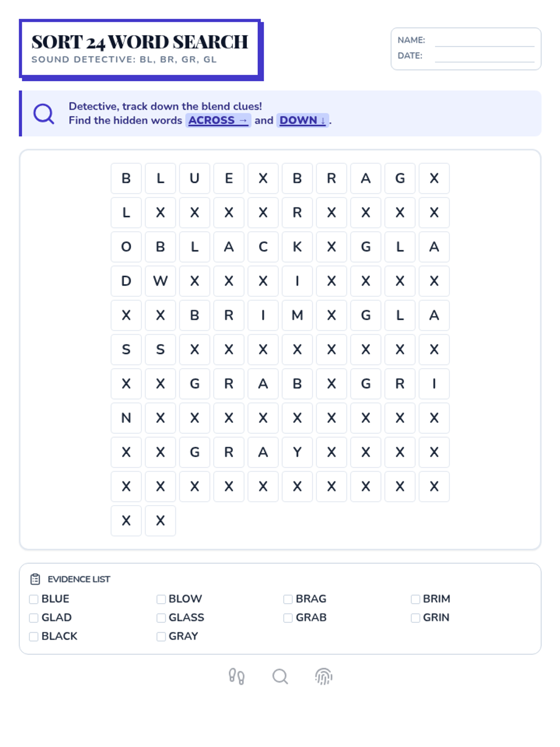560x747 pixels.
Task: Check the BLACK checkbox
Action: [34, 636]
